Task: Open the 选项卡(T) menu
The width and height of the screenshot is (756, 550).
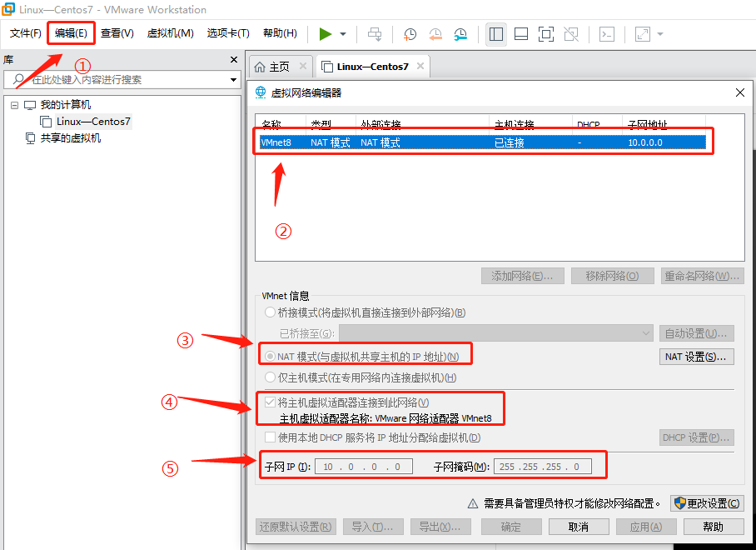Action: click(x=228, y=33)
